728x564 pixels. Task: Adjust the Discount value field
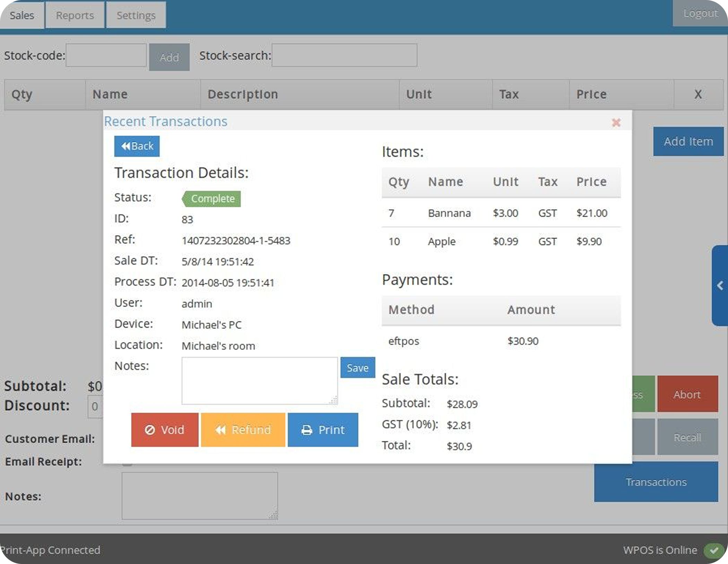pyautogui.click(x=94, y=406)
